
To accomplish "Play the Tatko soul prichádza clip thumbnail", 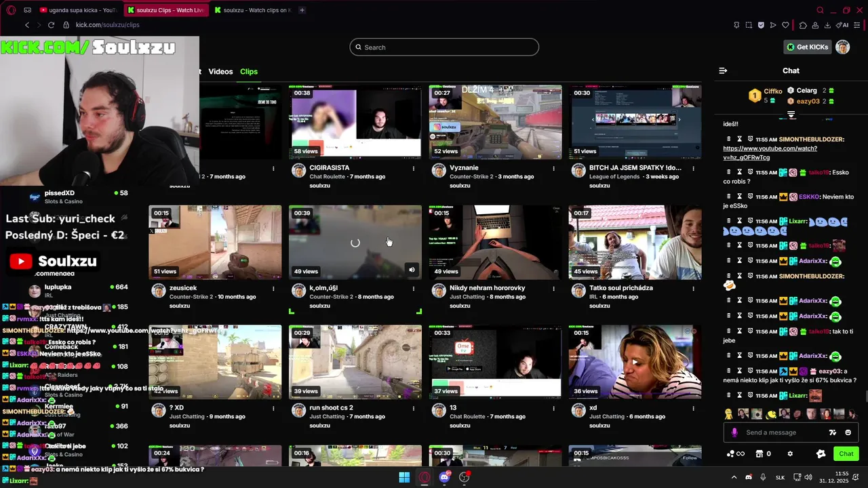I will (635, 242).
